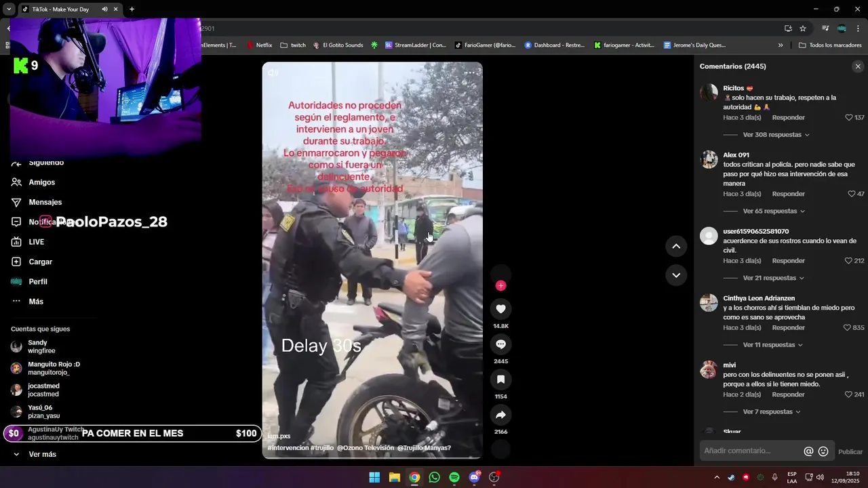
Task: Open the tab search dropdown
Action: (x=9, y=9)
